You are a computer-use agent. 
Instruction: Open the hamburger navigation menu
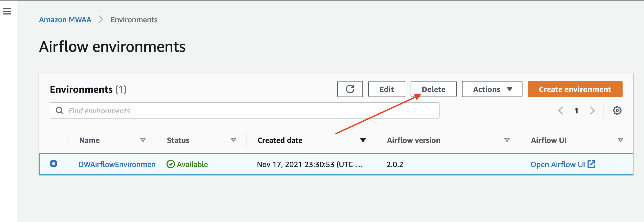[7, 11]
